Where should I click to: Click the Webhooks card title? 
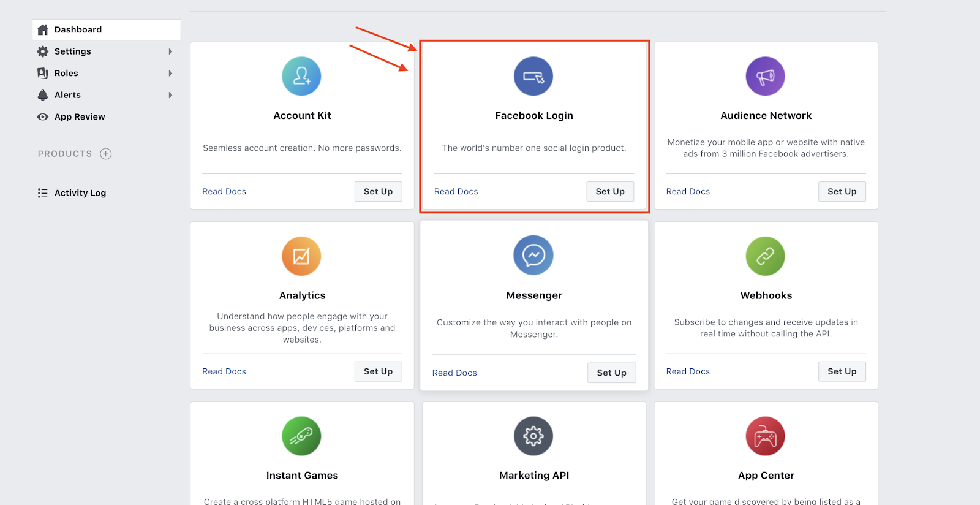[766, 295]
